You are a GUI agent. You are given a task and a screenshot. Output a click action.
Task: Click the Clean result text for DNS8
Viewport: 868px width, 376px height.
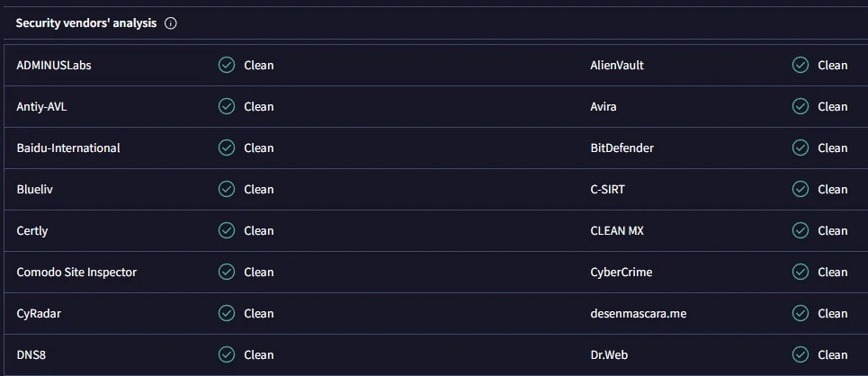tap(259, 354)
